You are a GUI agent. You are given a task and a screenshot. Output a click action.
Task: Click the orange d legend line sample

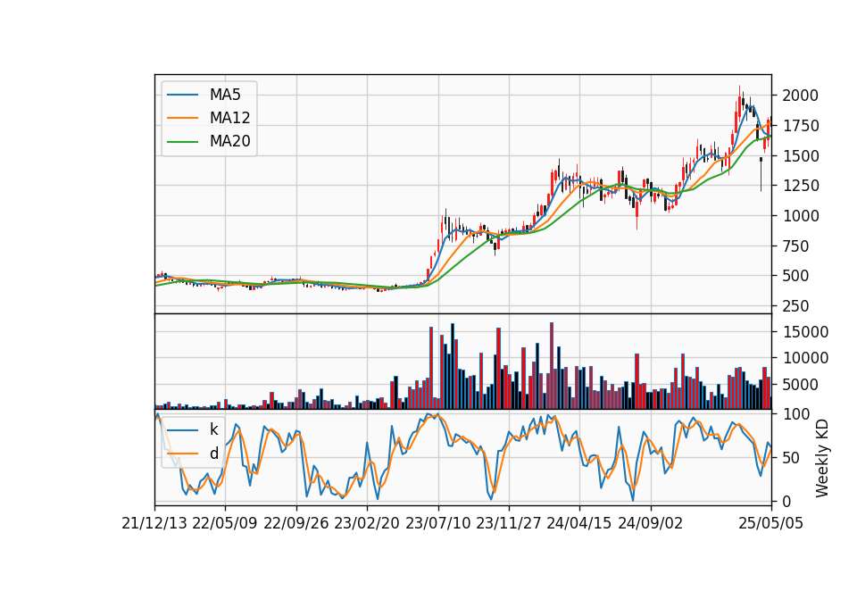(x=182, y=454)
